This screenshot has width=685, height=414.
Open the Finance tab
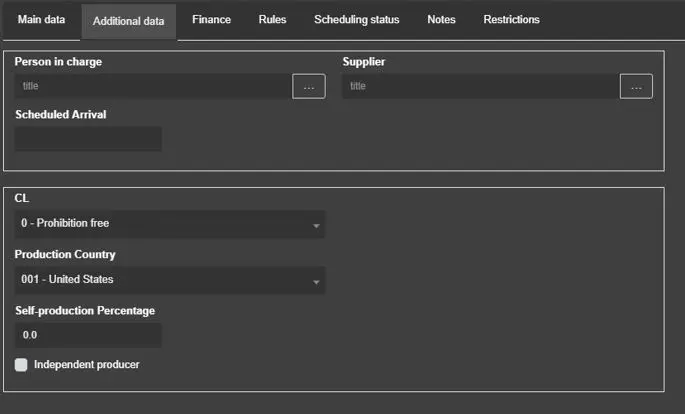click(x=211, y=20)
